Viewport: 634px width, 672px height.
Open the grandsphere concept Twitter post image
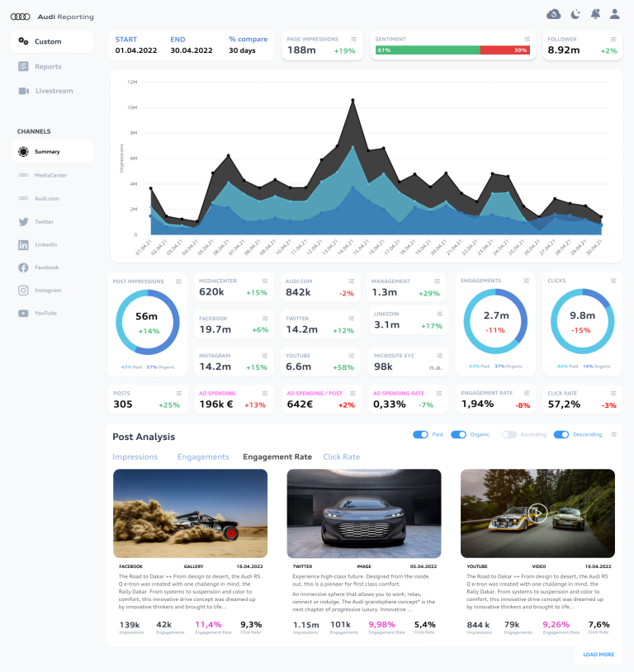[364, 513]
